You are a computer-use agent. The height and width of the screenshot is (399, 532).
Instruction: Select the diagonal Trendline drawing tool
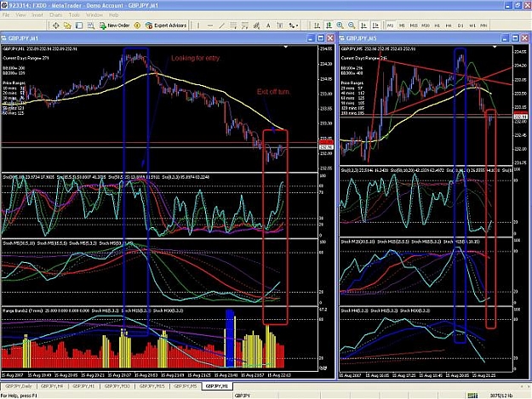click(x=221, y=26)
